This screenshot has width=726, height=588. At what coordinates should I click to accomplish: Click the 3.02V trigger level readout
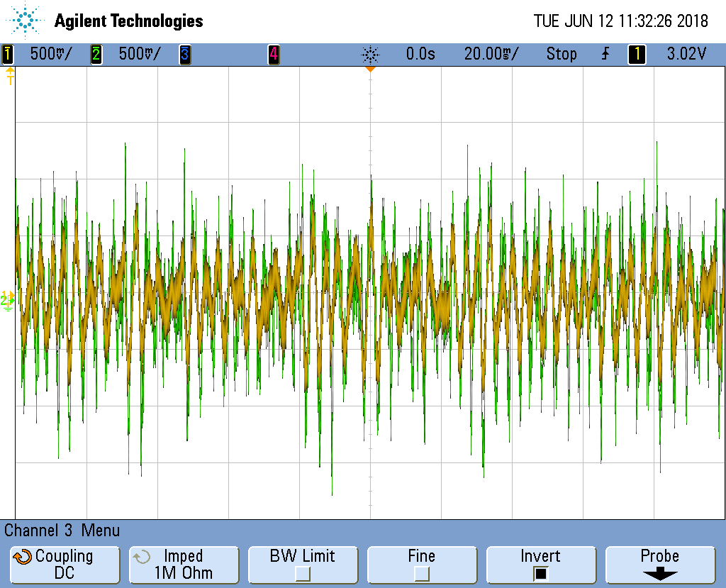(686, 54)
